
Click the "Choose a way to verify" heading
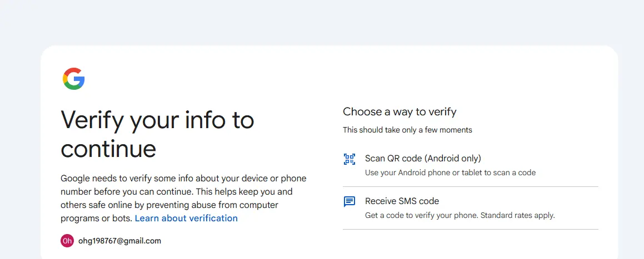tap(400, 112)
